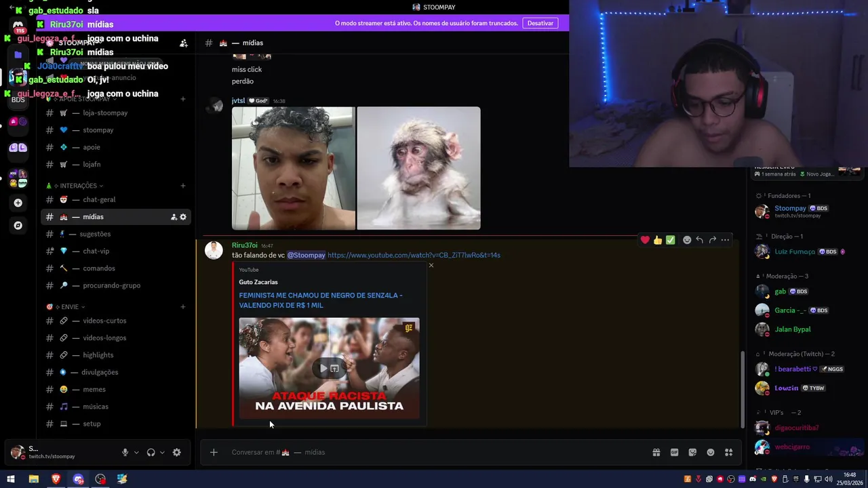Open OBS Studio from taskbar
The width and height of the screenshot is (868, 488).
pos(100,479)
